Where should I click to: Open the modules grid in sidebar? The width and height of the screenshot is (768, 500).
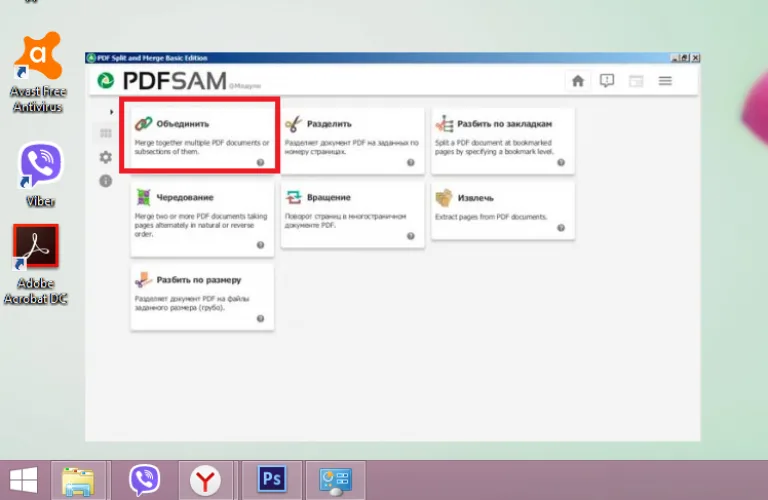[105, 133]
